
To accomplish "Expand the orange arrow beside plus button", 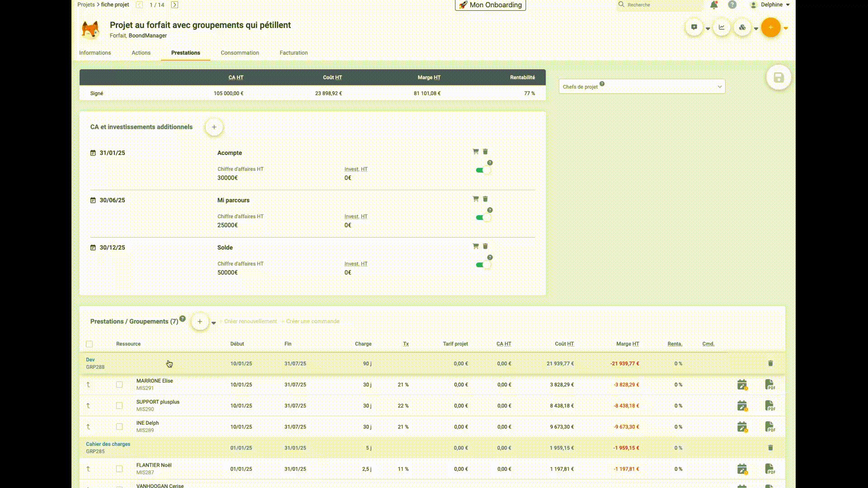I will (x=786, y=28).
